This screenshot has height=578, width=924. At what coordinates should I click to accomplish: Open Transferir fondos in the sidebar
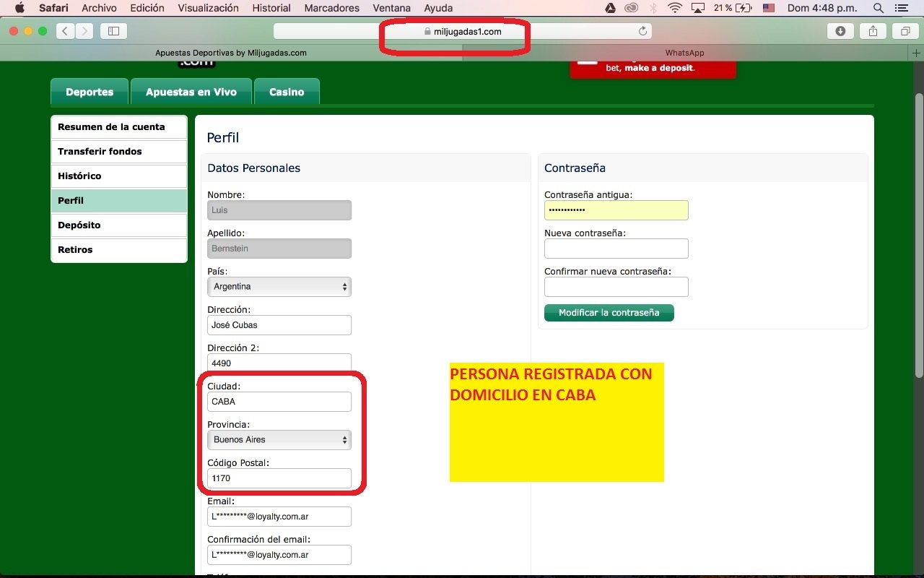coord(119,152)
